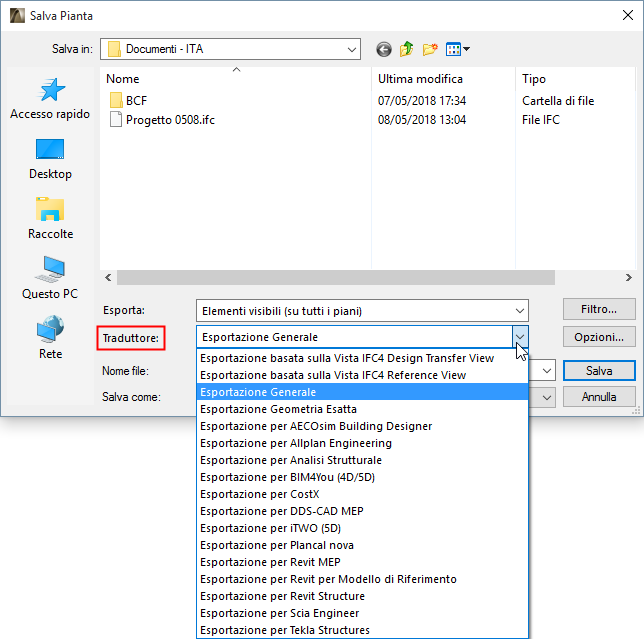Choose Esportazione per Revit Structure
The height and width of the screenshot is (639, 644).
click(362, 596)
